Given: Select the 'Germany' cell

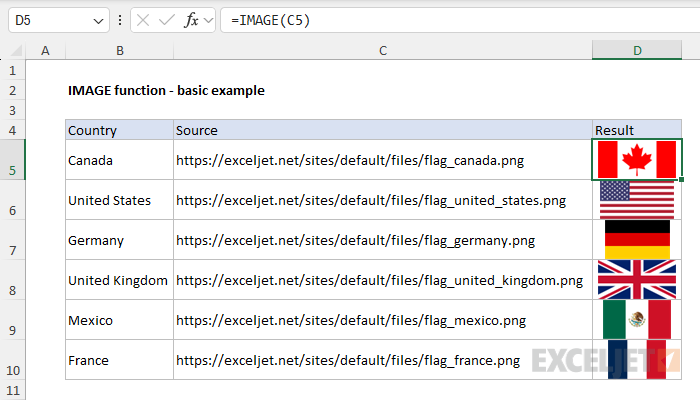Looking at the screenshot, I should pyautogui.click(x=119, y=240).
